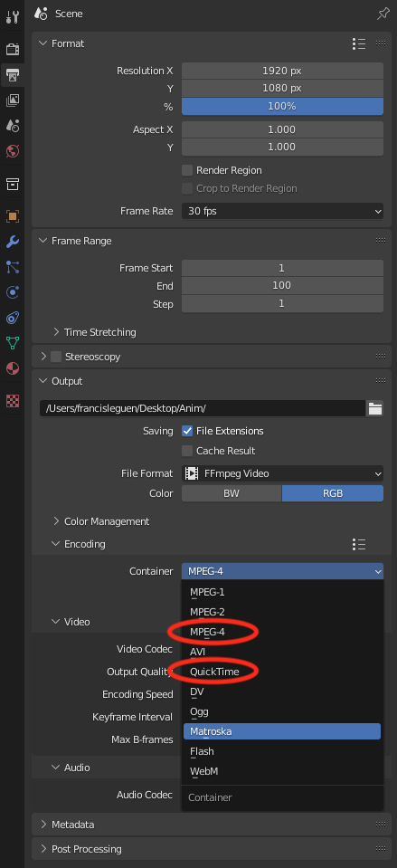Image resolution: width=397 pixels, height=868 pixels.
Task: Open the Material properties sphere icon
Action: click(12, 368)
